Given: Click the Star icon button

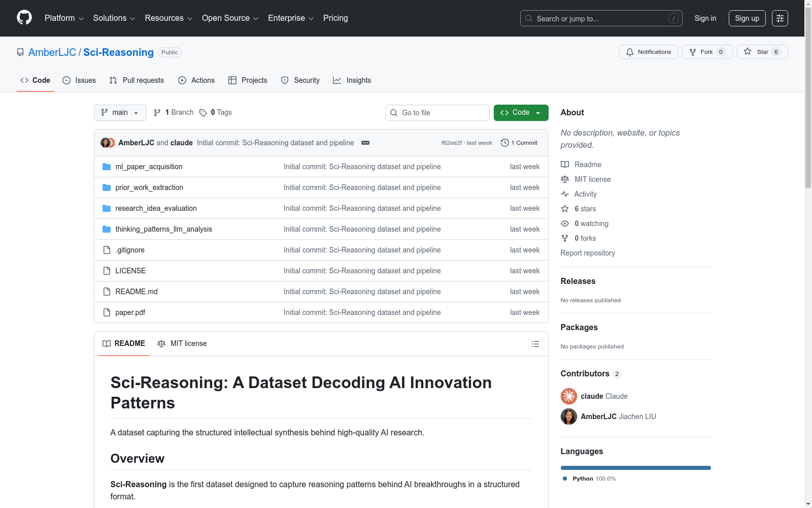Looking at the screenshot, I should pyautogui.click(x=762, y=52).
